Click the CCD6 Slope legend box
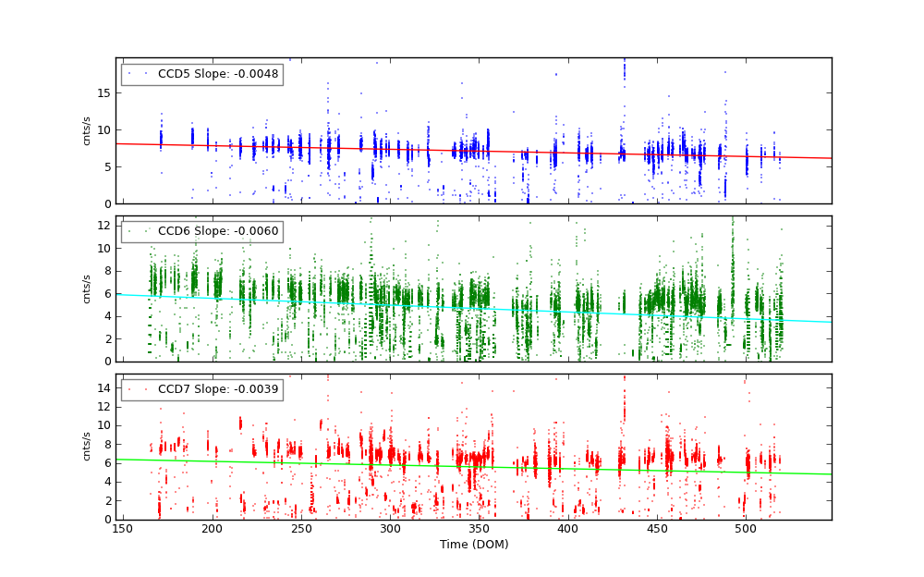 coord(201,231)
